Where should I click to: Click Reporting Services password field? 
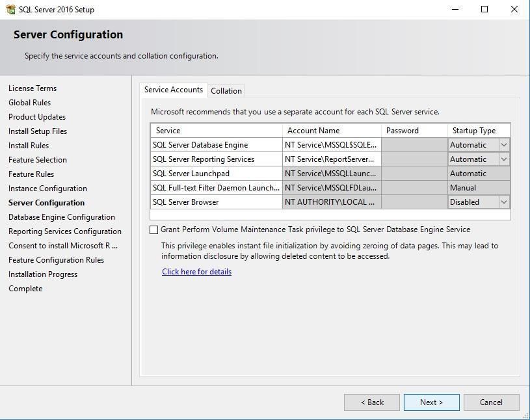tap(414, 159)
